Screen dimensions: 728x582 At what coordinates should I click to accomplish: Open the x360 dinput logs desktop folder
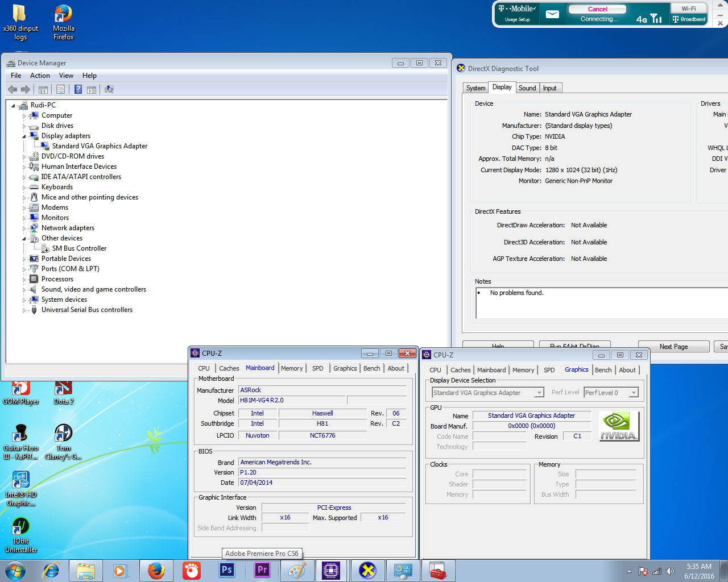20,23
